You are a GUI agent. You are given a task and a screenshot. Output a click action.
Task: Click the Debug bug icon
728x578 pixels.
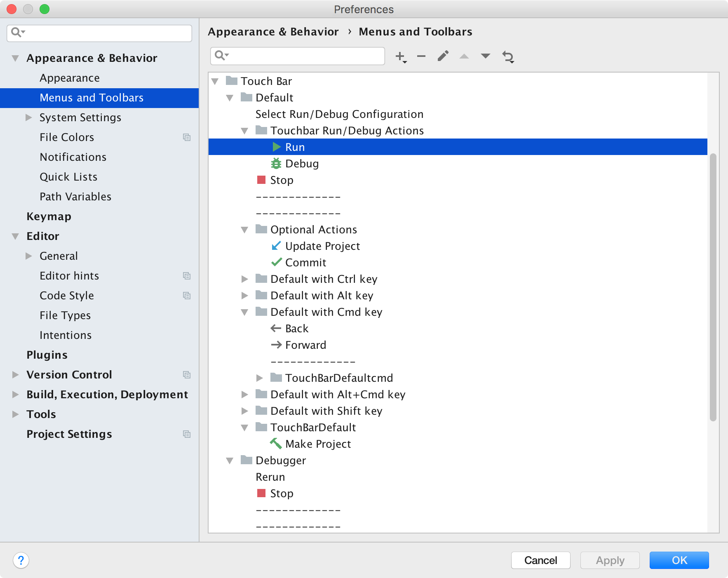pyautogui.click(x=276, y=163)
